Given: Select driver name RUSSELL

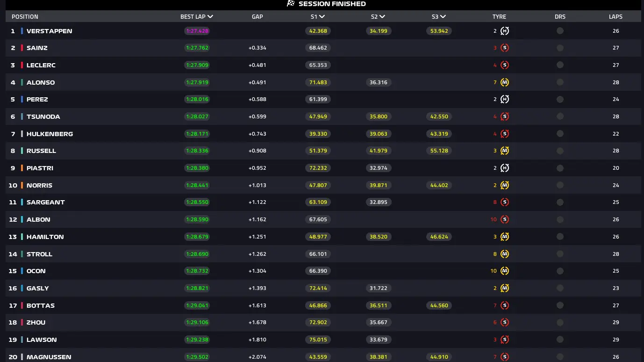Looking at the screenshot, I should pyautogui.click(x=41, y=151).
